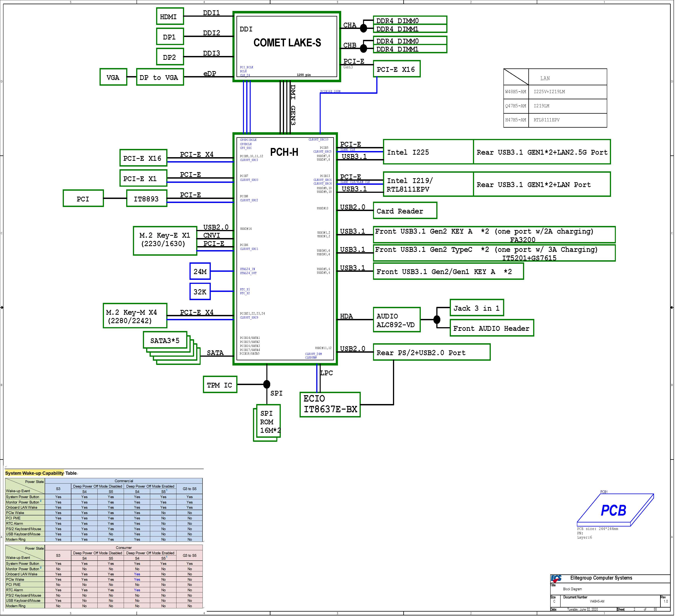The image size is (677, 616).
Task: Click the TPM IC block
Action: [220, 385]
